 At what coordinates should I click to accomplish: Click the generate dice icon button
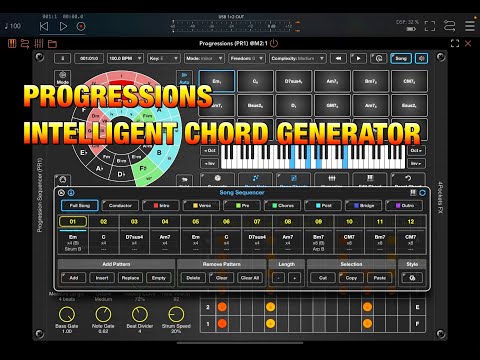[217, 179]
